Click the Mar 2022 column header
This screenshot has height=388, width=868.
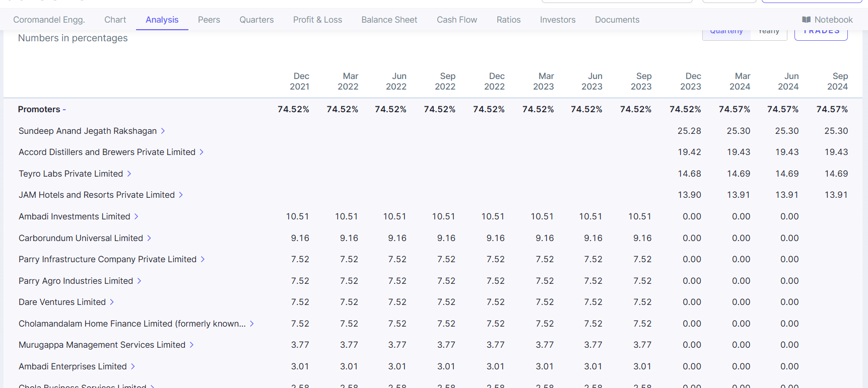pos(348,81)
